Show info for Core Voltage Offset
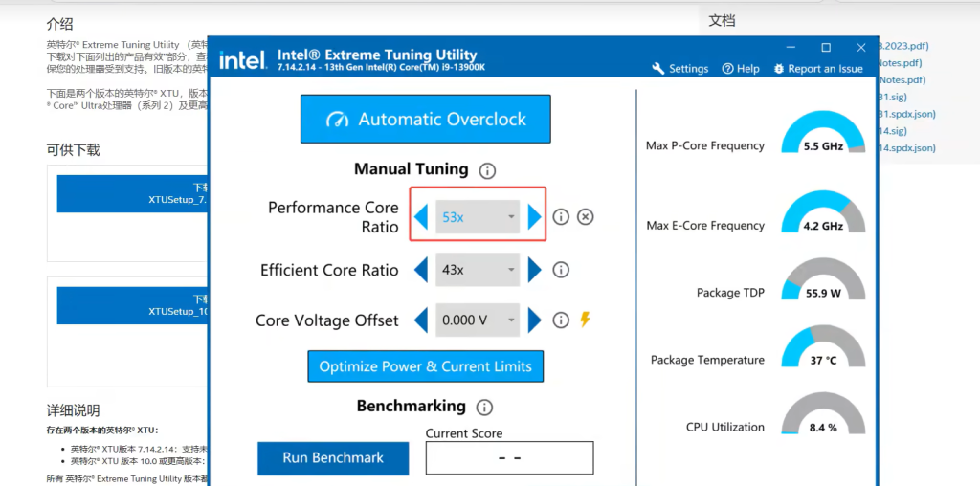This screenshot has height=486, width=980. pos(561,320)
